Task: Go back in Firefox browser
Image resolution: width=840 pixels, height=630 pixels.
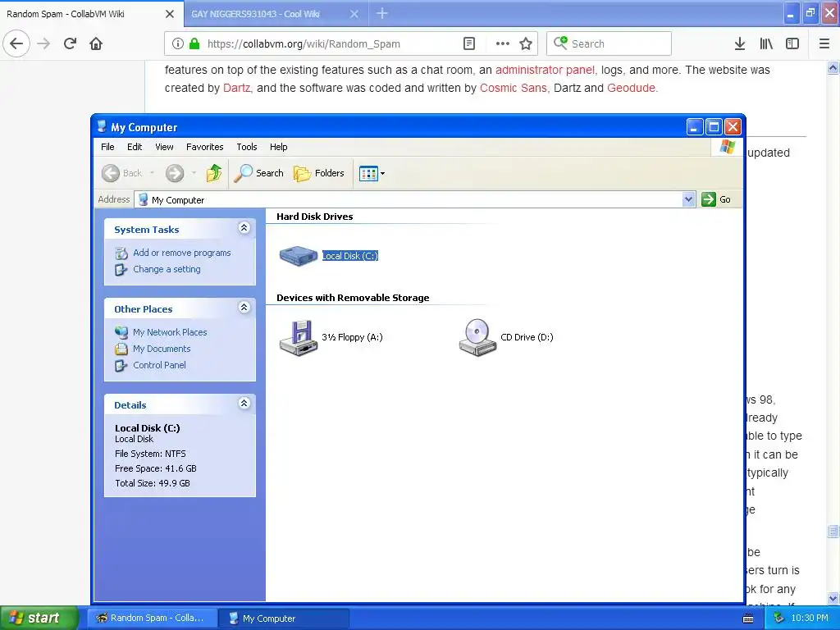Action: tap(16, 43)
